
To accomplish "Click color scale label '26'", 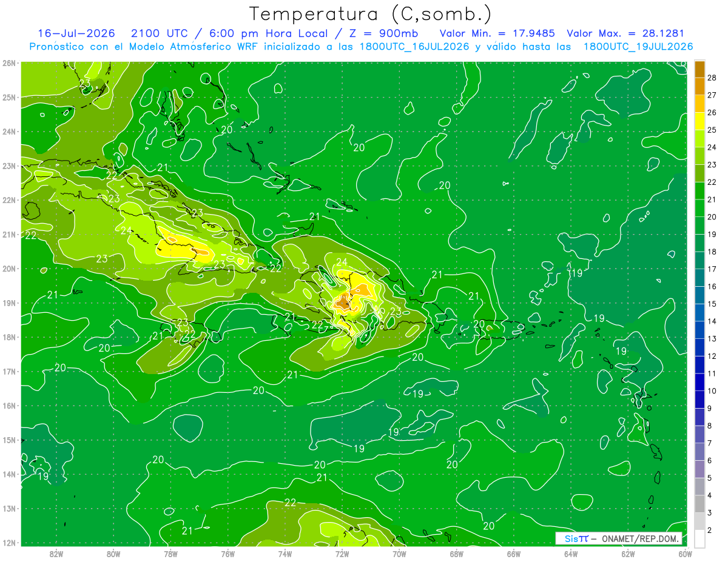I will click(712, 113).
